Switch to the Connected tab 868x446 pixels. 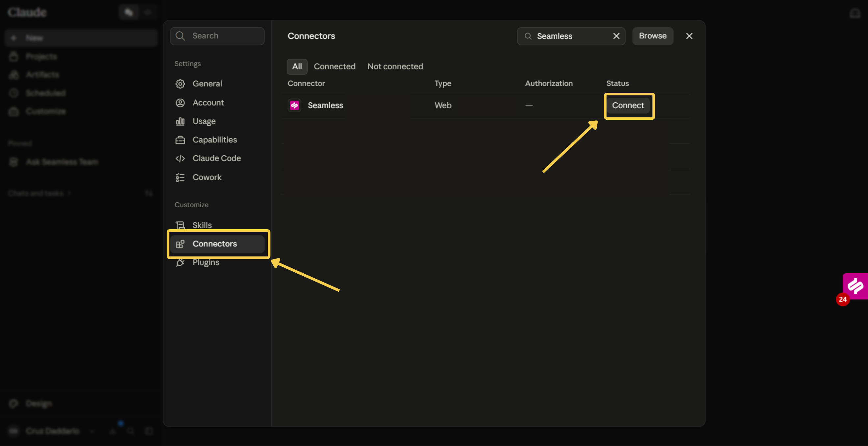[x=335, y=66]
